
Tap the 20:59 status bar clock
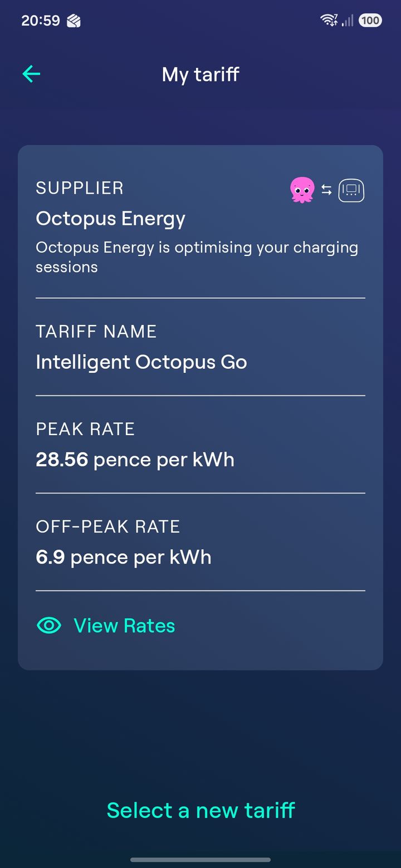[41, 21]
